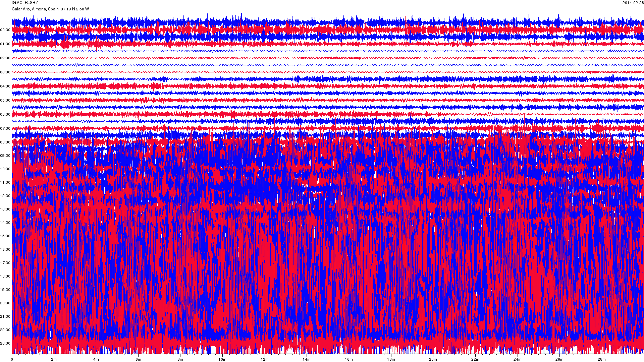Select the 15:30 time label
This screenshot has height=362, width=644.
coord(5,236)
